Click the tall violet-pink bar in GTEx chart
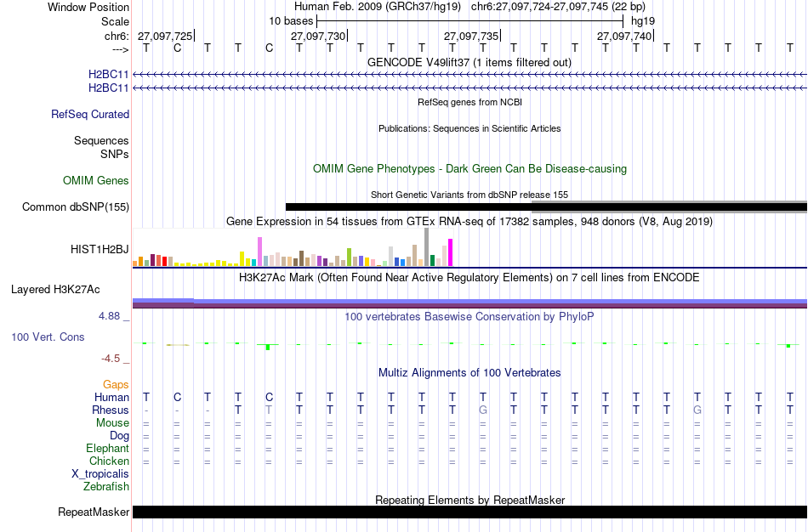Viewport: 808px width, 532px height. click(x=260, y=252)
